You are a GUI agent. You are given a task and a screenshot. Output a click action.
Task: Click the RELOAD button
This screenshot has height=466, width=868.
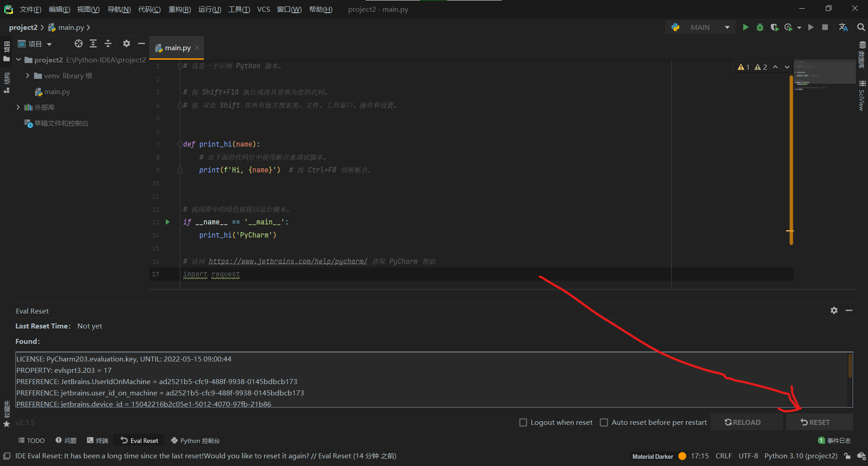[747, 422]
